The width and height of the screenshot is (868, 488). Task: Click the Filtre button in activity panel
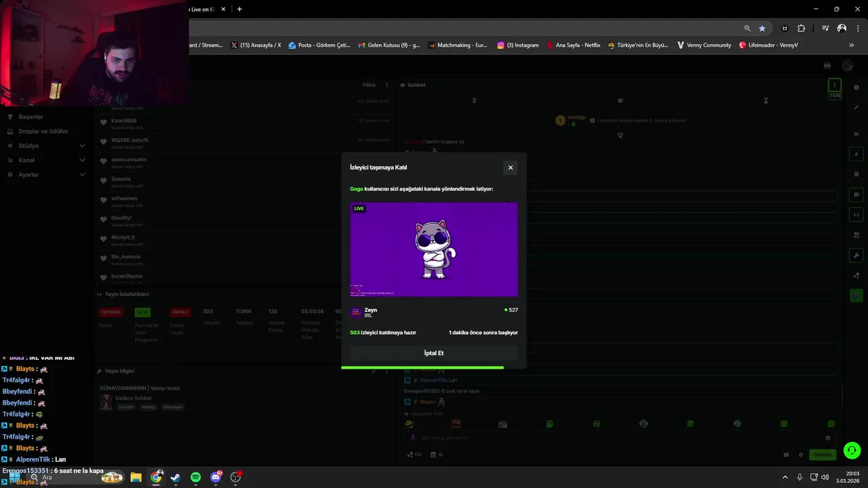click(x=369, y=85)
